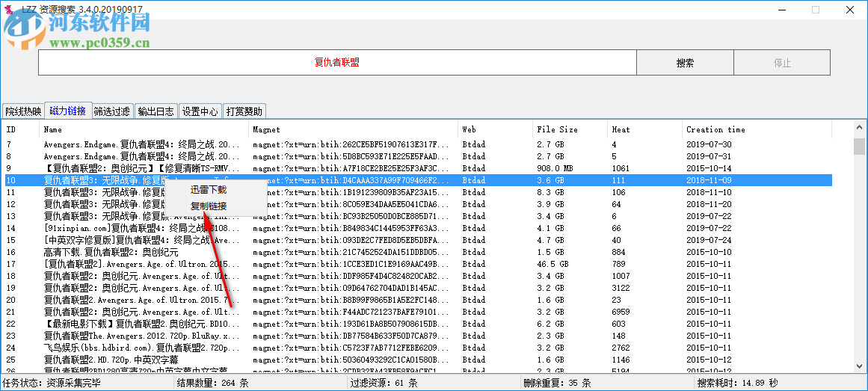Image resolution: width=868 pixels, height=391 pixels.
Task: Sort by the Web column header
Action: pos(496,129)
